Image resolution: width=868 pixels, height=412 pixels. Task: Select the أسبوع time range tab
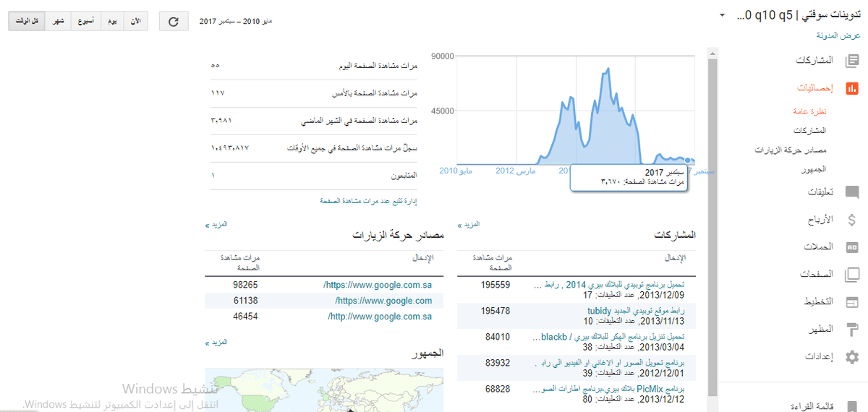[x=85, y=22]
